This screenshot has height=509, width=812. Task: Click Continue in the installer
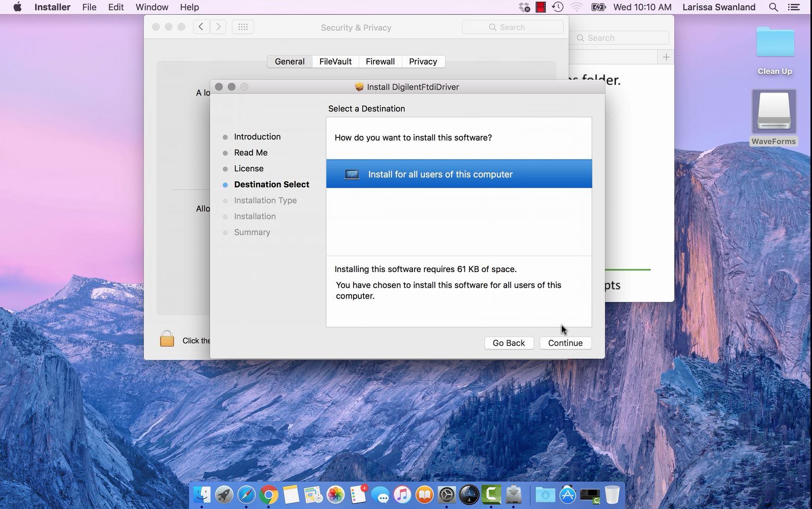pos(566,343)
